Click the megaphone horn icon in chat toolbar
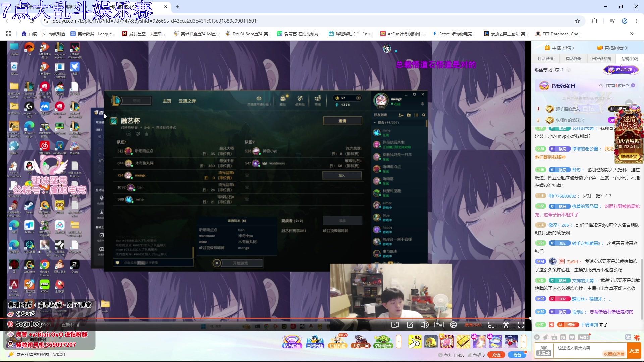Screen dimensions: 644x362 click(546, 337)
